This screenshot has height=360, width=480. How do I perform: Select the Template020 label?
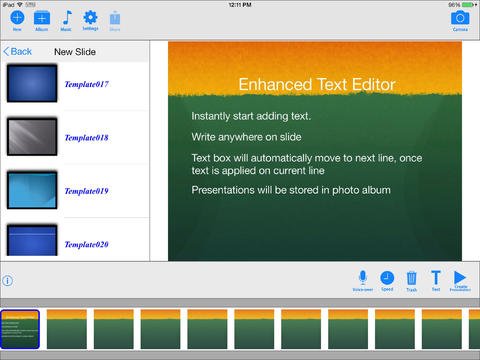(86, 244)
